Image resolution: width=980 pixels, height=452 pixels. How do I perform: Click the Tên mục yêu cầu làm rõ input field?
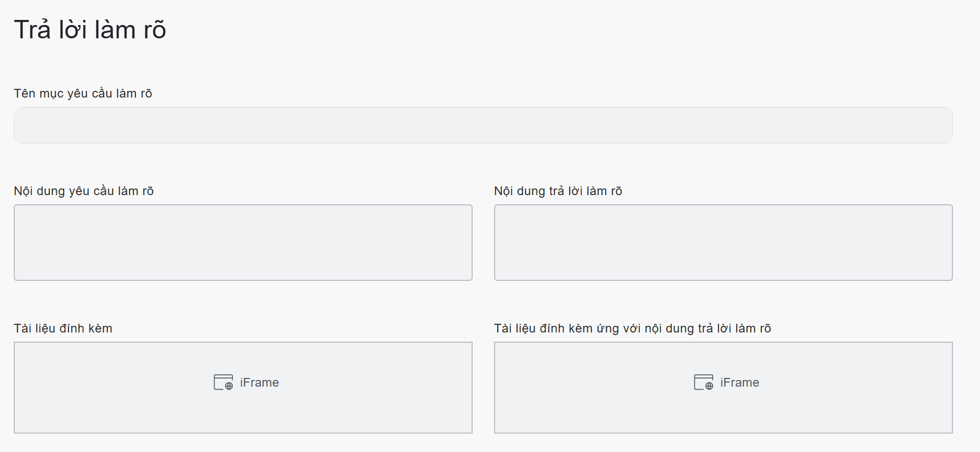(x=483, y=125)
